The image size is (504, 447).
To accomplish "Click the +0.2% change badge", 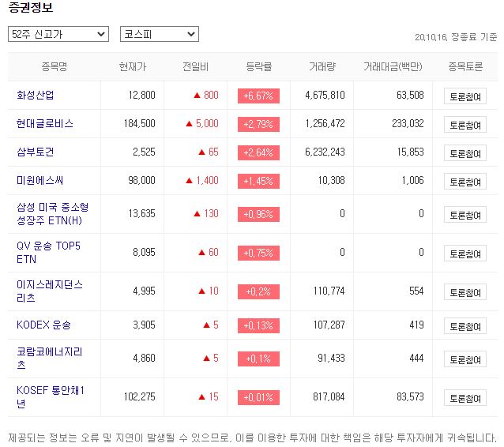I will 259,291.
